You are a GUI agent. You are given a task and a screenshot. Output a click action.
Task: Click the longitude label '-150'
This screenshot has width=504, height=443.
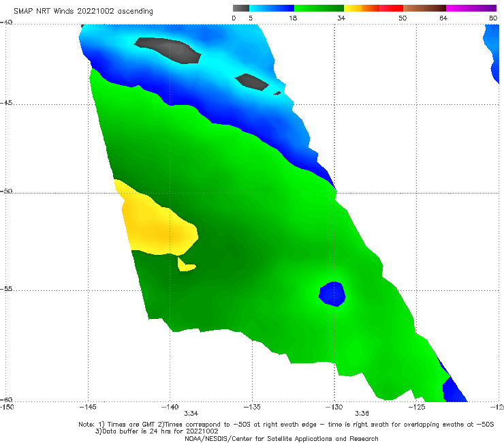(x=7, y=407)
